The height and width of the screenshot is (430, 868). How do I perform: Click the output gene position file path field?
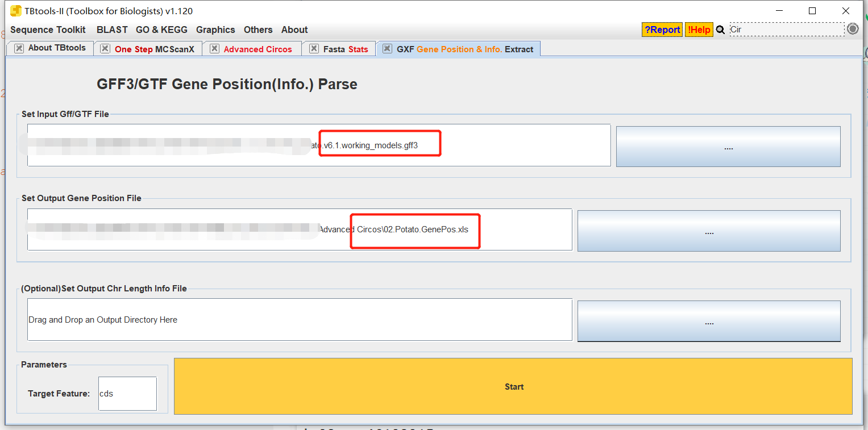coord(300,229)
